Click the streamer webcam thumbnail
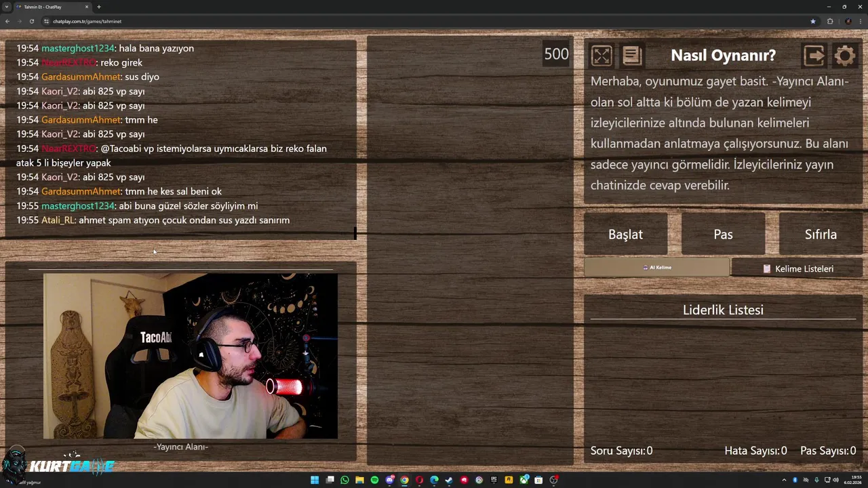 tap(190, 356)
